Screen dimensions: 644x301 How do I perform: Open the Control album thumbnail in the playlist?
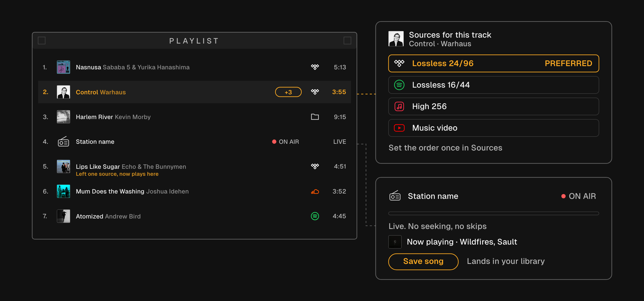(x=63, y=92)
